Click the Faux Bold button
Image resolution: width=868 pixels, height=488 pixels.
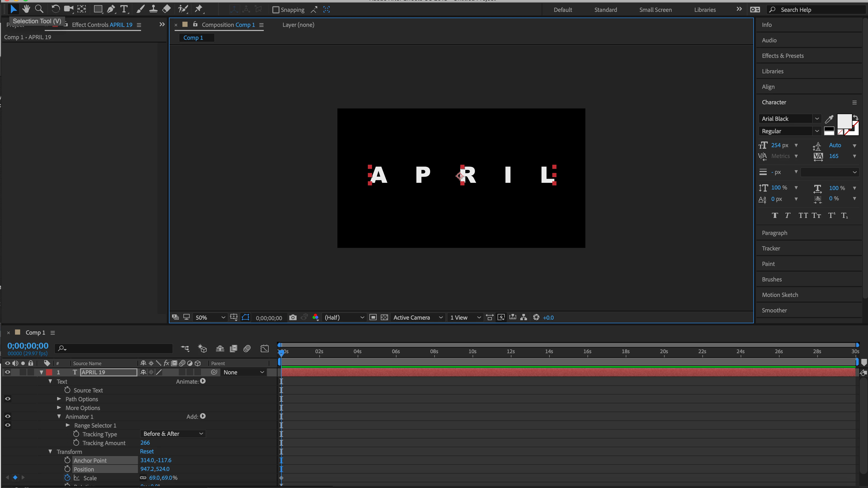[x=775, y=216]
